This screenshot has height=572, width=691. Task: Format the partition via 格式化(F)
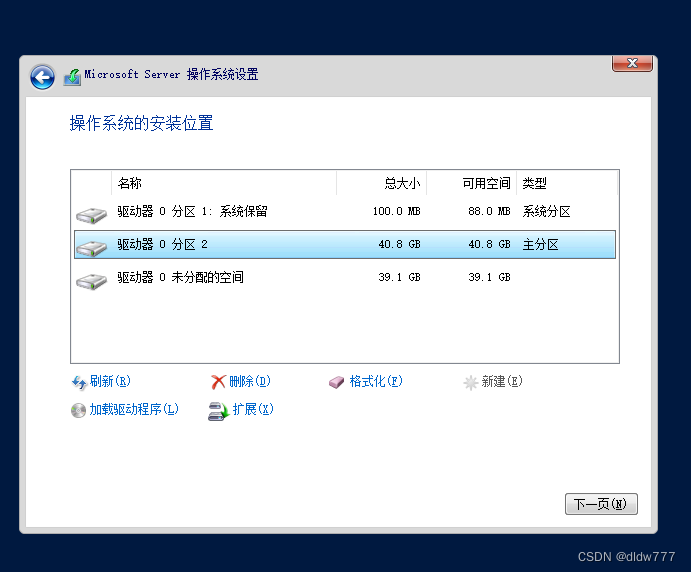pyautogui.click(x=376, y=381)
